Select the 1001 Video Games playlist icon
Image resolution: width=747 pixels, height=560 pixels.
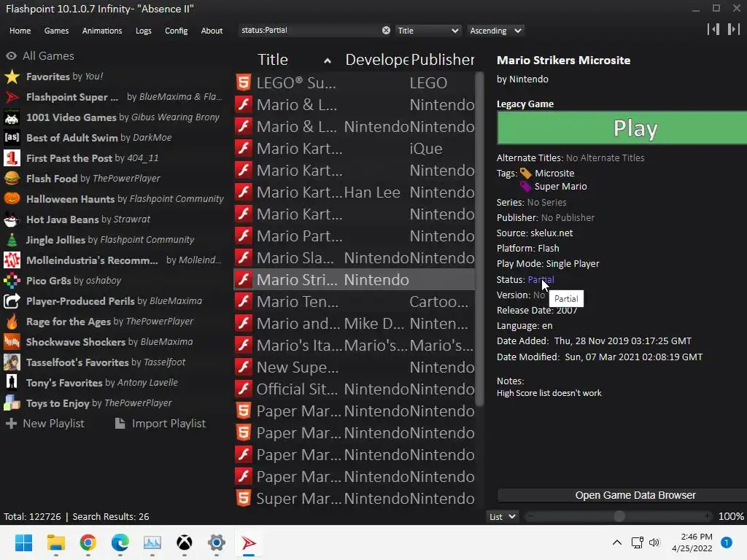pos(12,117)
